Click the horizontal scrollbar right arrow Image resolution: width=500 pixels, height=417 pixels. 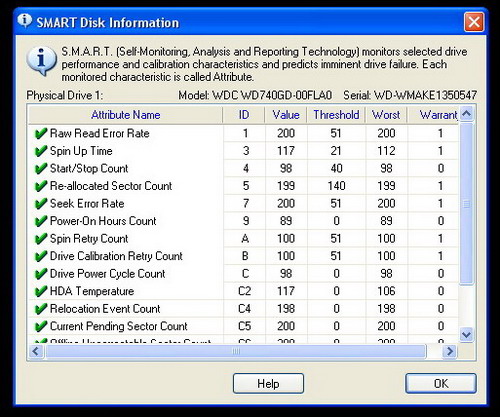click(x=450, y=351)
